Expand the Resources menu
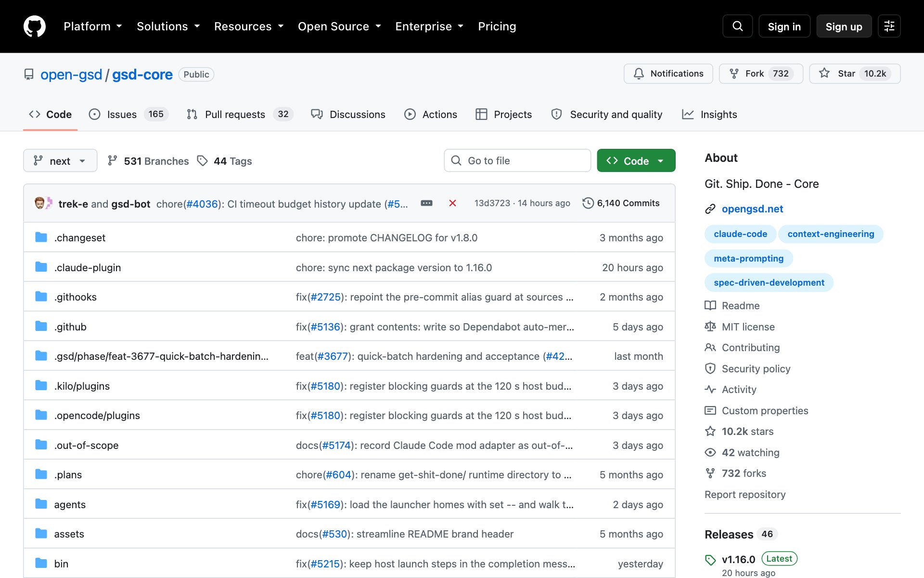 point(249,26)
